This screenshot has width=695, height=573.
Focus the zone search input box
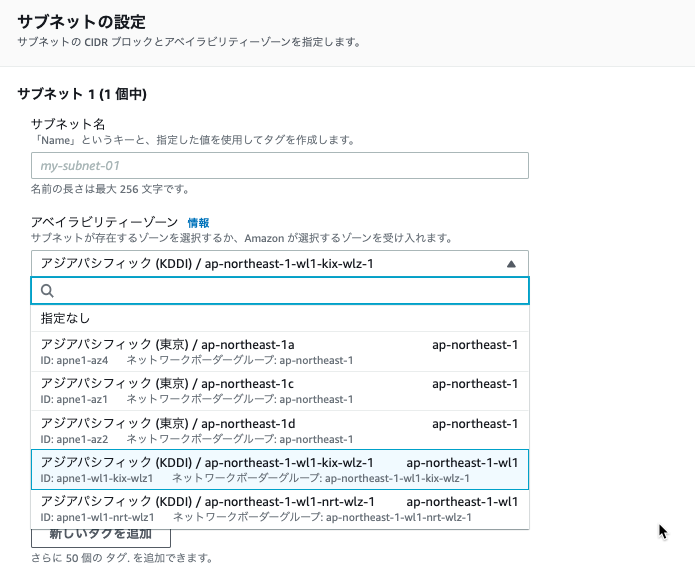(280, 291)
